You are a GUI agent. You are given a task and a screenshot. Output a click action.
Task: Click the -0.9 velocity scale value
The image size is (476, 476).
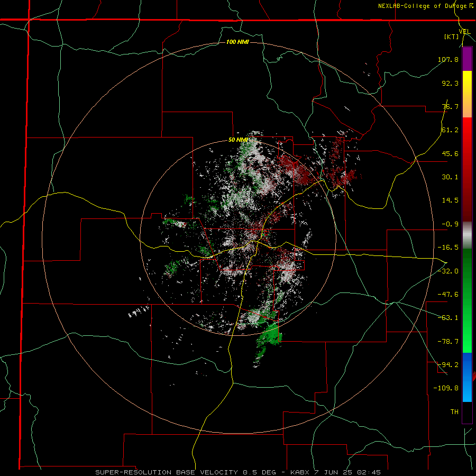(450, 224)
